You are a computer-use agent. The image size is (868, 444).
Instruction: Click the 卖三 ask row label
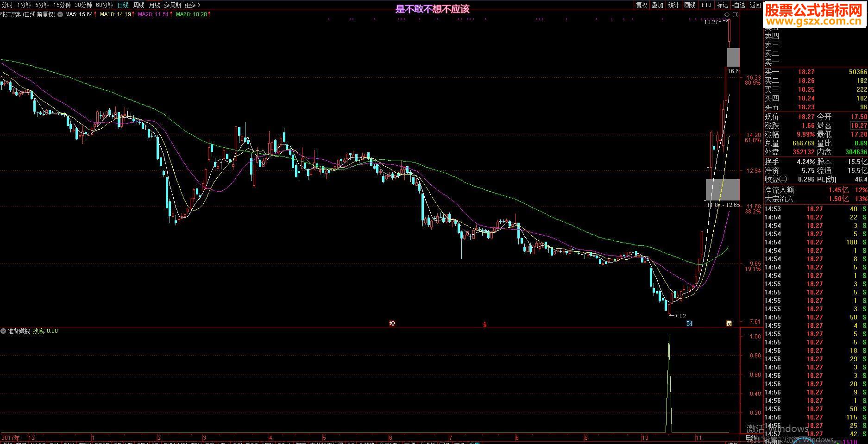(x=772, y=45)
